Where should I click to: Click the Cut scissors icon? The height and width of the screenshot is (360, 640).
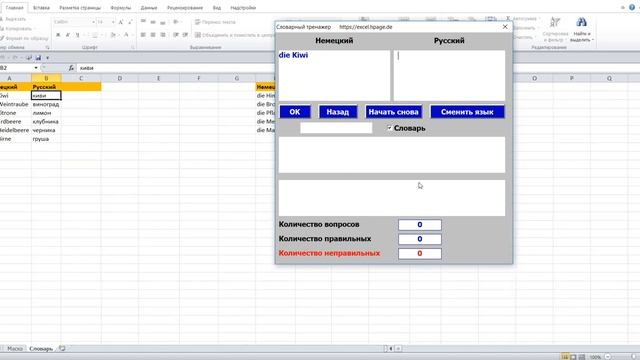point(2,19)
